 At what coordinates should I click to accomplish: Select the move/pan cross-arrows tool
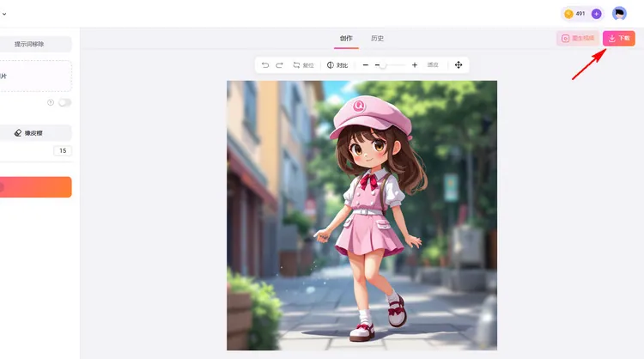coord(458,65)
